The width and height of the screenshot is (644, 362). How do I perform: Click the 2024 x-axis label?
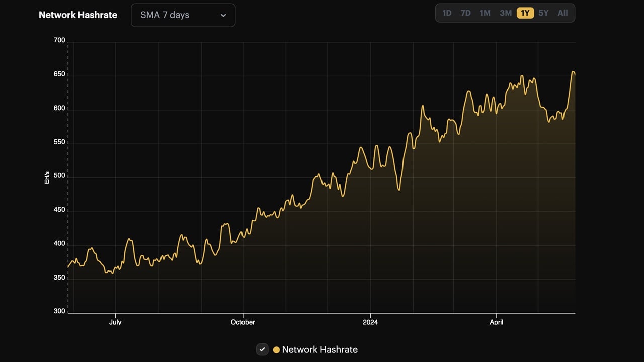point(370,322)
